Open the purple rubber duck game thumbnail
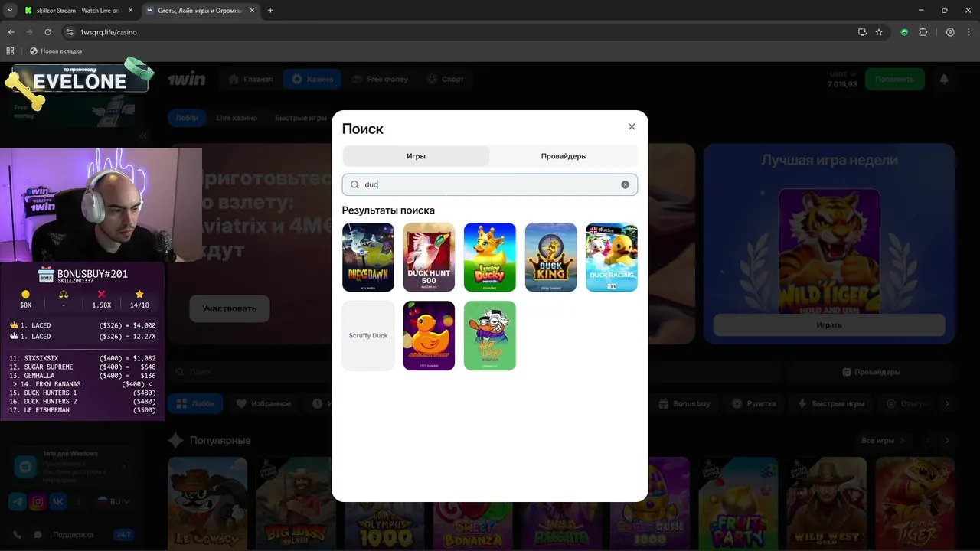Image resolution: width=980 pixels, height=551 pixels. (429, 335)
